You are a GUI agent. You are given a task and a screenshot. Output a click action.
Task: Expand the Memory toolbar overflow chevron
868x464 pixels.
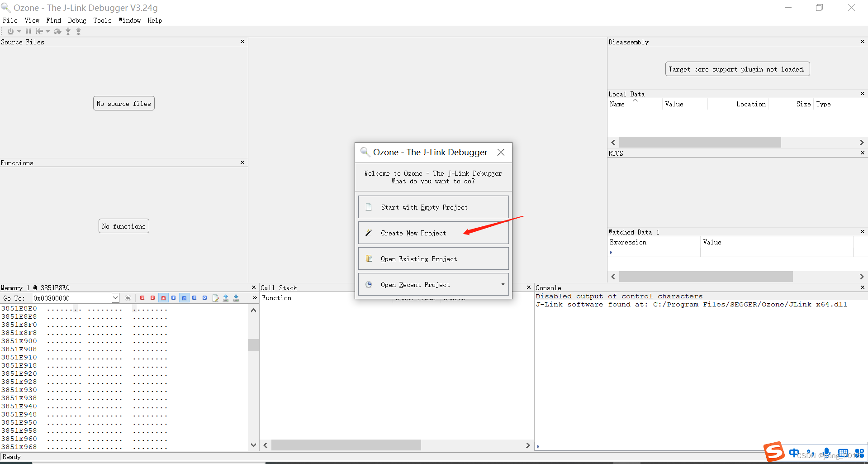pos(255,298)
